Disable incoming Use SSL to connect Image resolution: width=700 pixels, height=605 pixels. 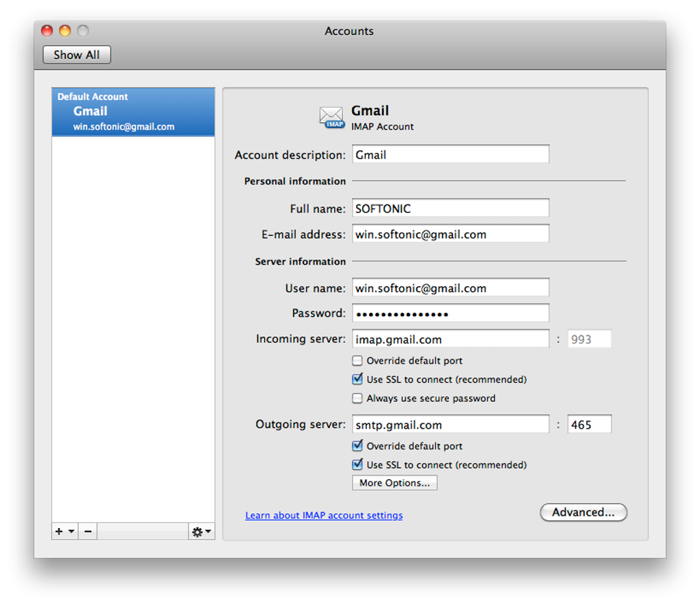pos(357,379)
